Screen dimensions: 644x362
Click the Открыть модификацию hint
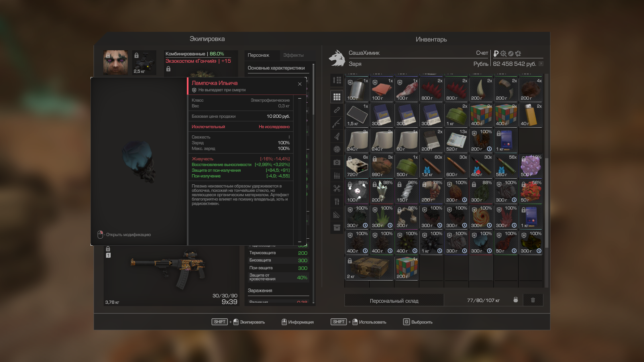click(124, 235)
